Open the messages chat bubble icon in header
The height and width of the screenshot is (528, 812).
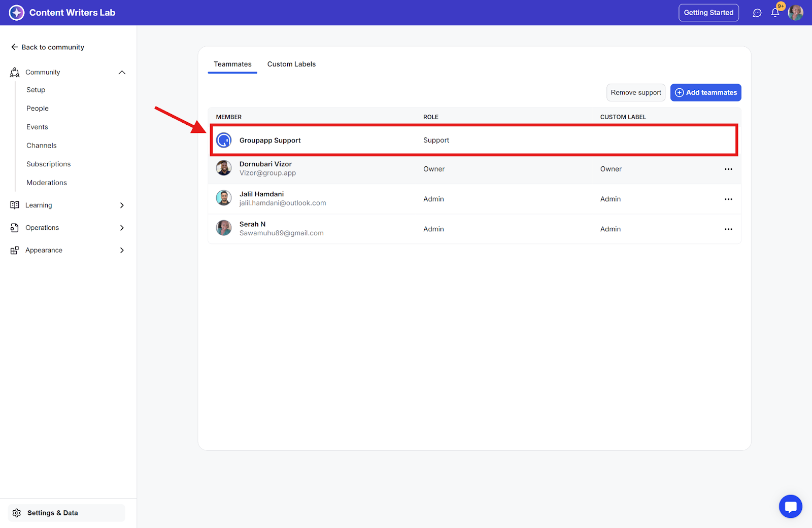click(x=757, y=13)
